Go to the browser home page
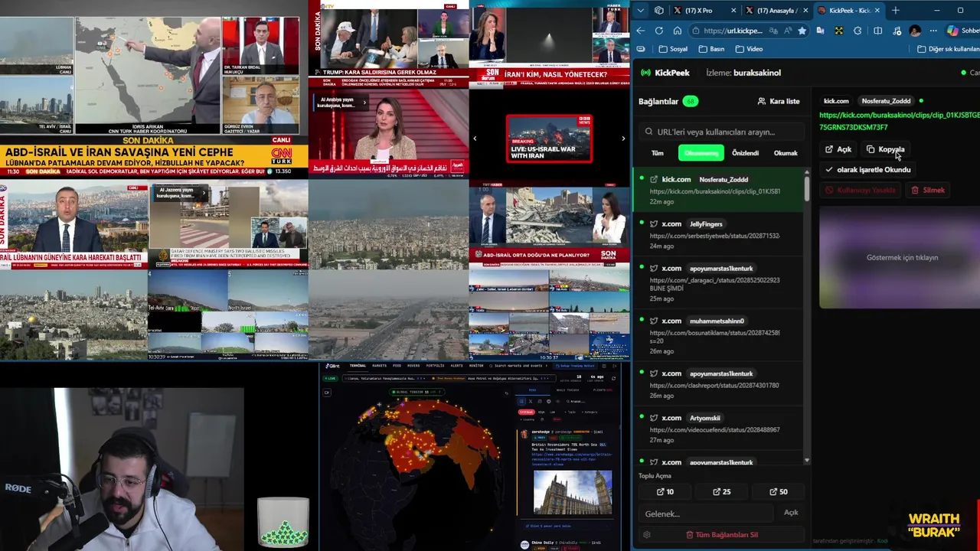This screenshot has height=551, width=980. 678,31
